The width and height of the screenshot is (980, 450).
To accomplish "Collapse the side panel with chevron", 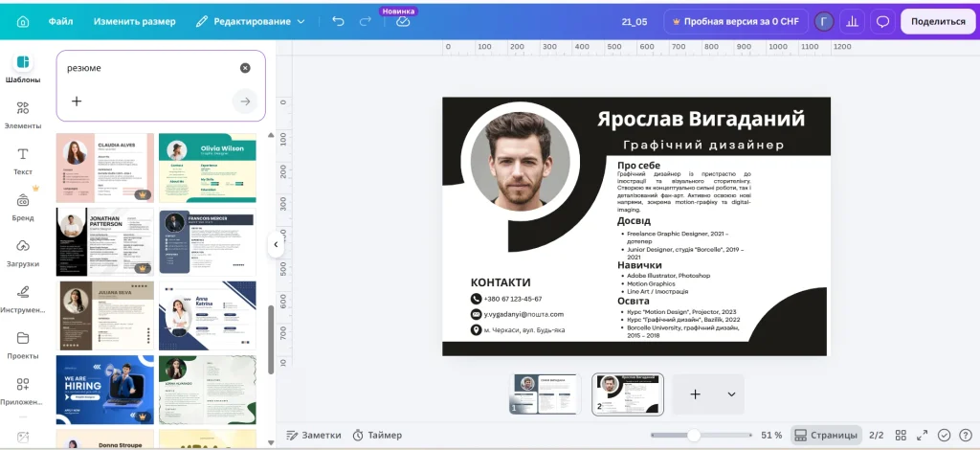I will 276,244.
